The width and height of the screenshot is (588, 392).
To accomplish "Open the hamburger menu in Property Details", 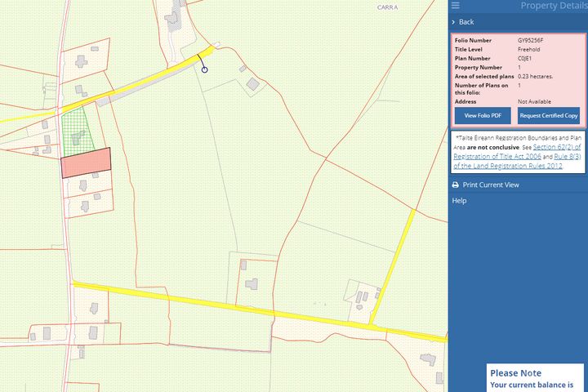I will click(x=455, y=6).
